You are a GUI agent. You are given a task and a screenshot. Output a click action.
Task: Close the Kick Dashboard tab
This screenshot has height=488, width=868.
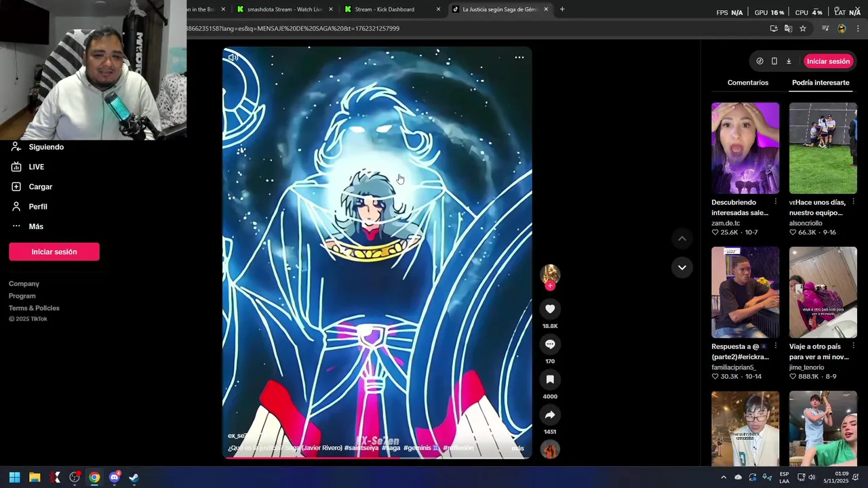pyautogui.click(x=438, y=9)
